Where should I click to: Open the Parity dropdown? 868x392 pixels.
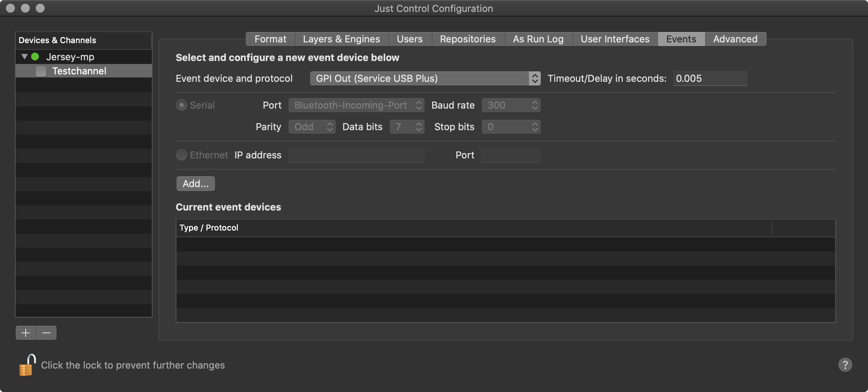(312, 127)
